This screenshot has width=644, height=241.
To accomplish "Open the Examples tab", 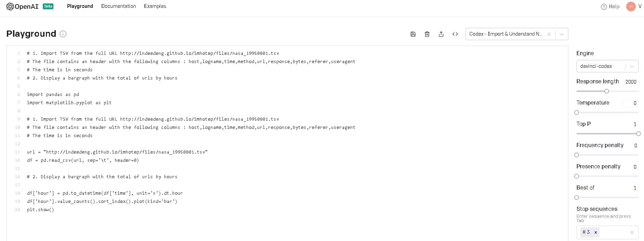I will coord(155,6).
